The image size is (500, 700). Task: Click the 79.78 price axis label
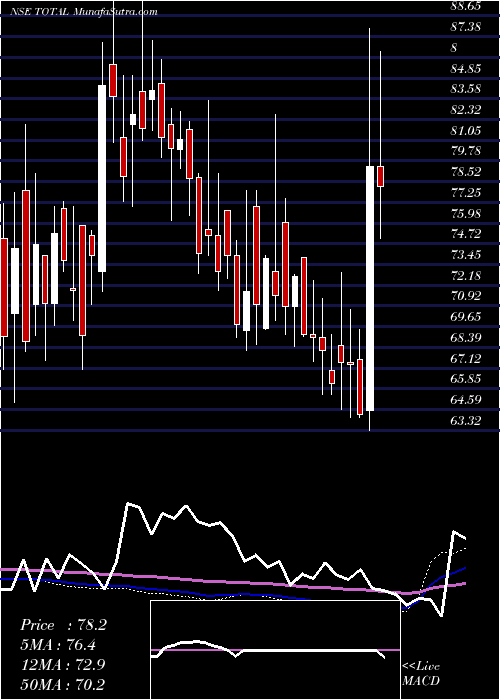[x=466, y=151]
